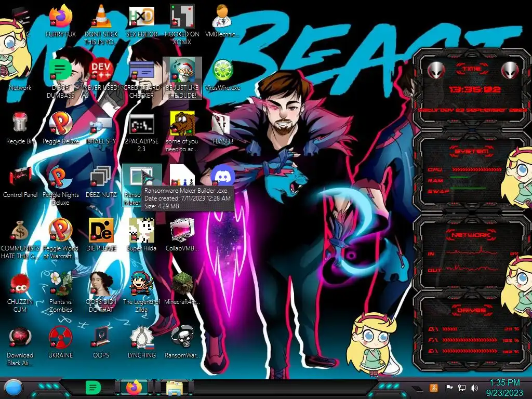The width and height of the screenshot is (532, 399).
Task: Open the volume speaker tray icon
Action: 474,388
